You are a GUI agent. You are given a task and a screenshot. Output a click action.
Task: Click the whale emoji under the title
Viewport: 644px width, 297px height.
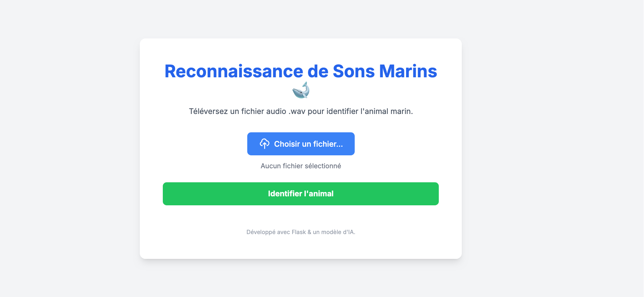tap(301, 90)
